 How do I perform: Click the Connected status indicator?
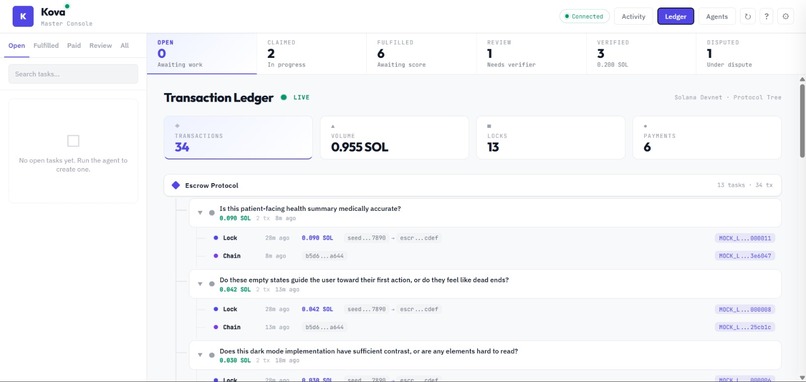pos(584,16)
